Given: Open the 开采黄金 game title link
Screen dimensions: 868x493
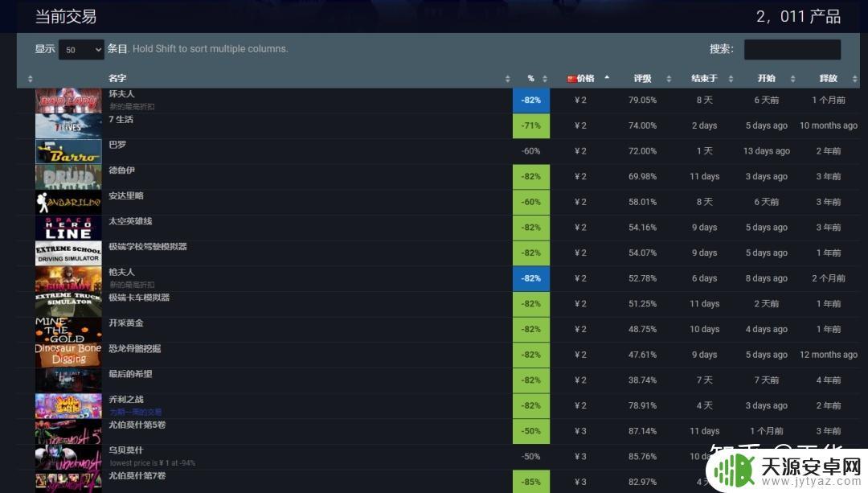Looking at the screenshot, I should click(x=125, y=323).
